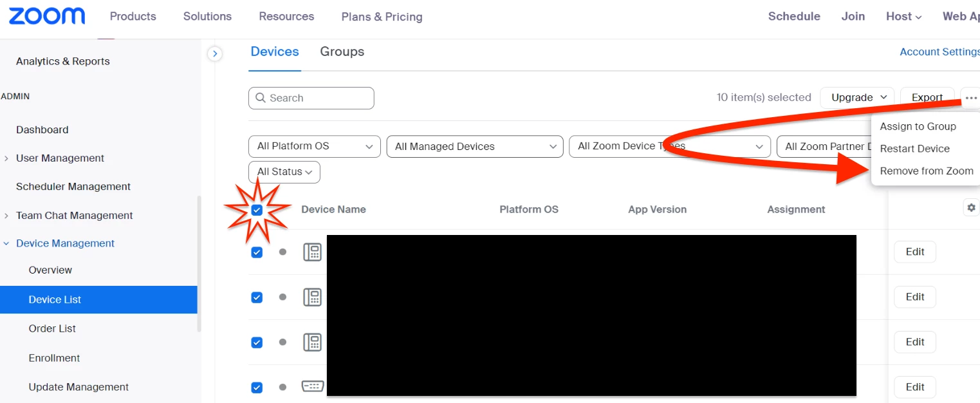The image size is (980, 403).
Task: Open the All Status filter dropdown
Action: (284, 172)
